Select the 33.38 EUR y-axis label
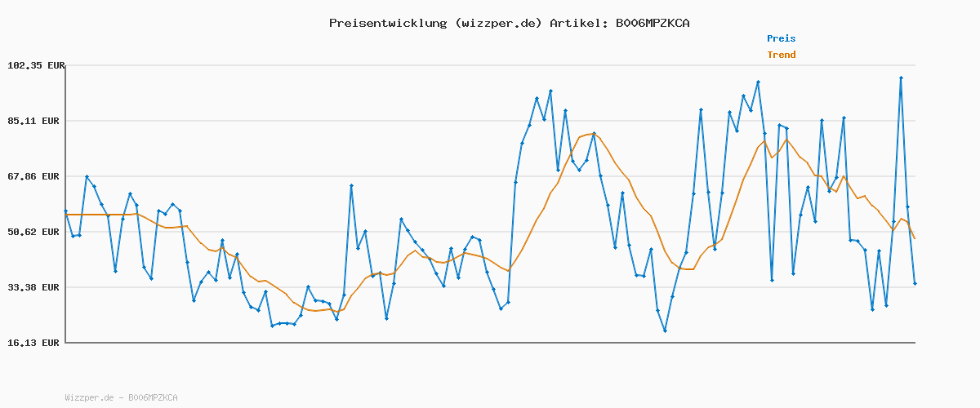This screenshot has height=408, width=980. [35, 287]
